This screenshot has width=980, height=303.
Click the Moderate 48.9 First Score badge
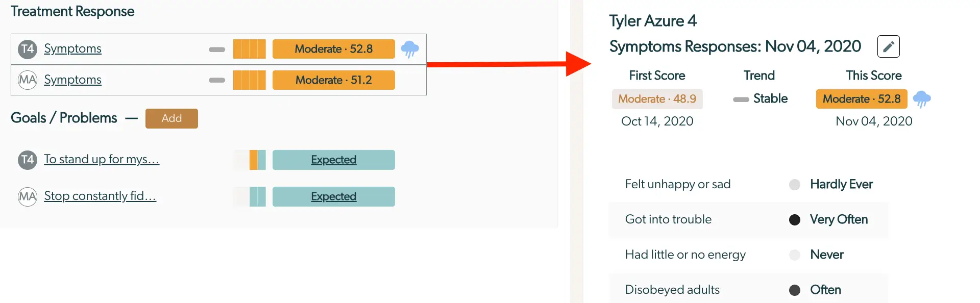657,99
